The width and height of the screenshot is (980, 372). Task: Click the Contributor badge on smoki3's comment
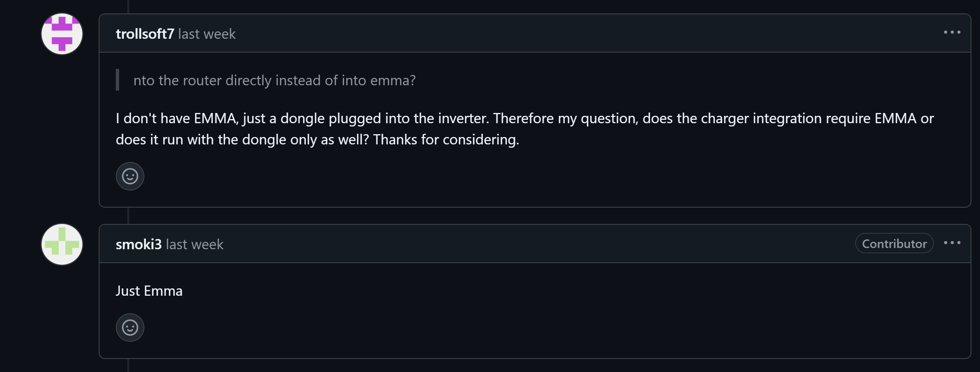pos(894,244)
